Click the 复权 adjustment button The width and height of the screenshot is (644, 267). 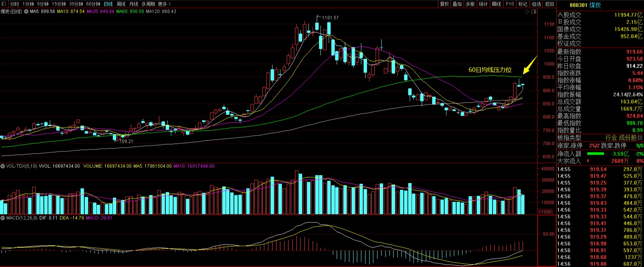point(444,4)
